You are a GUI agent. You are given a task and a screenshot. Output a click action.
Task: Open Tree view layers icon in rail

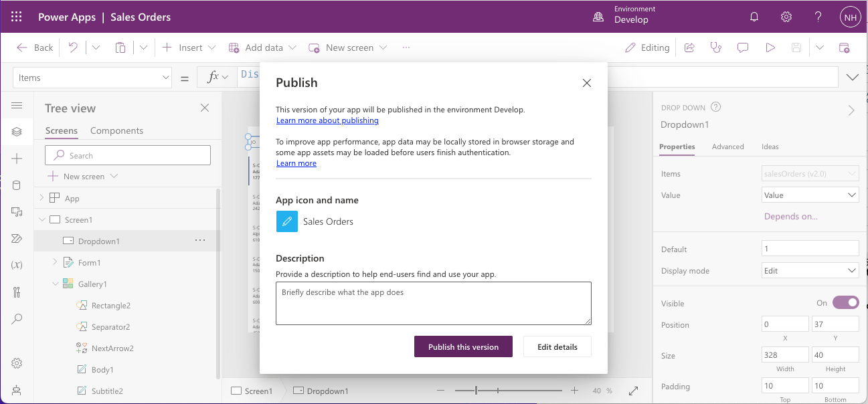point(17,132)
